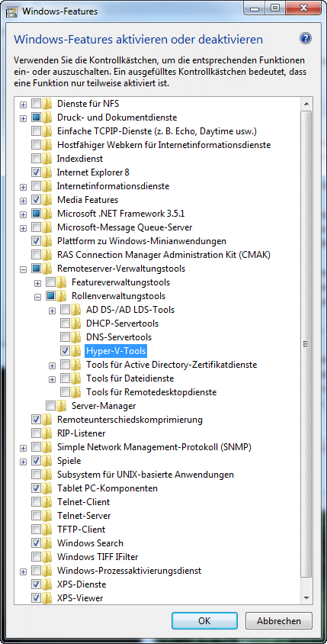
Task: Select Hostfähiger Webkern für Internetinformationsdienste
Action: pos(164,145)
